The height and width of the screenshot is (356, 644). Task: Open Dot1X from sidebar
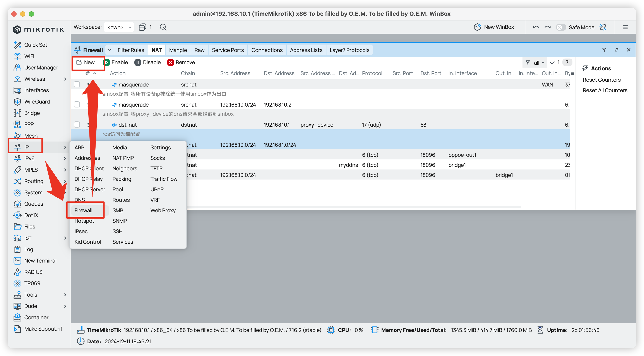(x=26, y=215)
